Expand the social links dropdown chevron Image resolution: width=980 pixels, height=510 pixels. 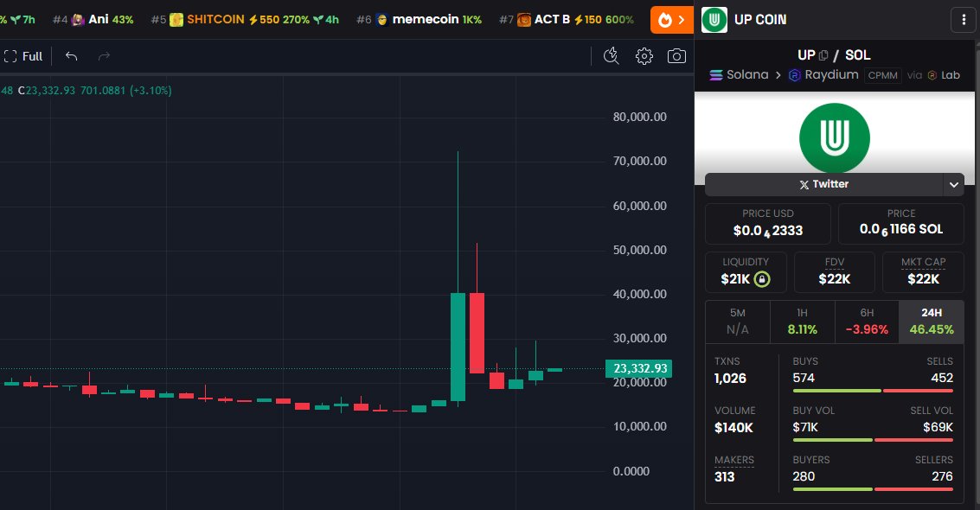(954, 184)
